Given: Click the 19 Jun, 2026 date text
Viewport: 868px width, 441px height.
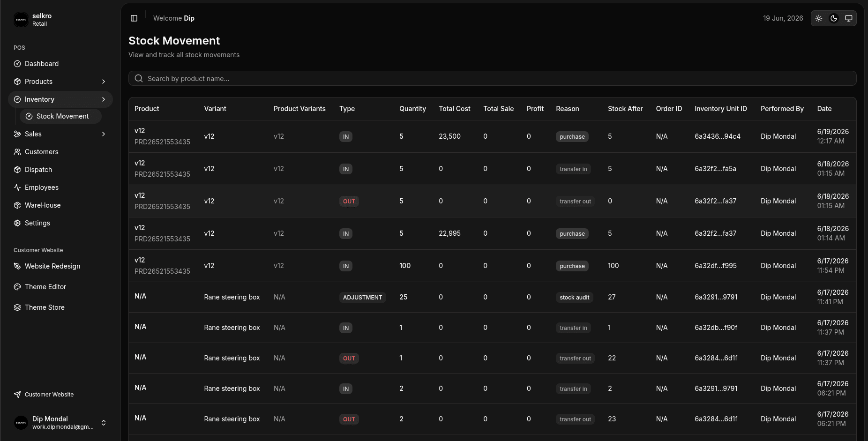Looking at the screenshot, I should click(783, 18).
